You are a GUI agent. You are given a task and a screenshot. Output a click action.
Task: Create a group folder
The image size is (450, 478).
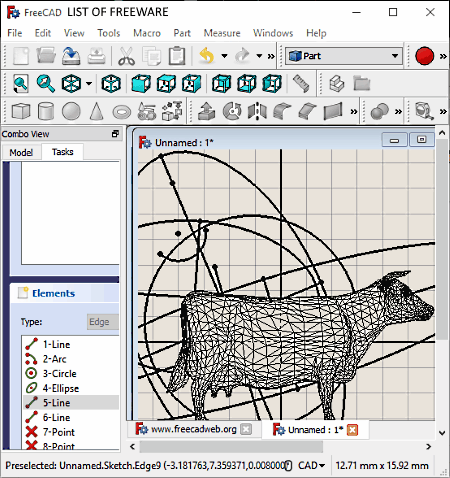coord(362,83)
